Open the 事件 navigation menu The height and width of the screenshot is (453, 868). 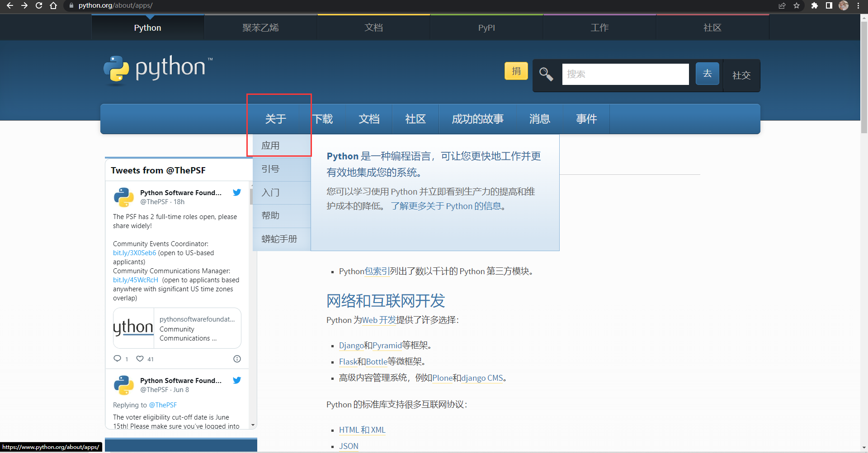point(586,119)
